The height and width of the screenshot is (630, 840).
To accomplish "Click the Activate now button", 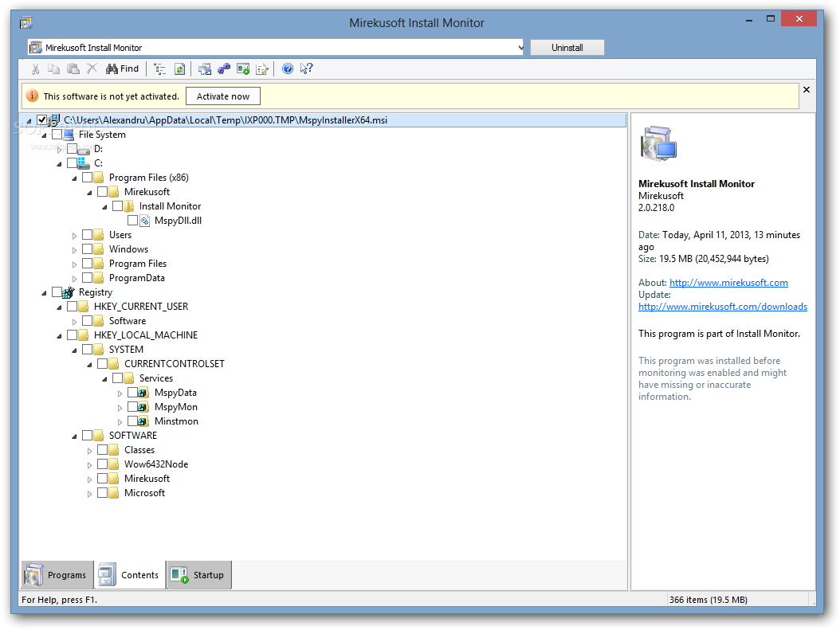I will 223,96.
